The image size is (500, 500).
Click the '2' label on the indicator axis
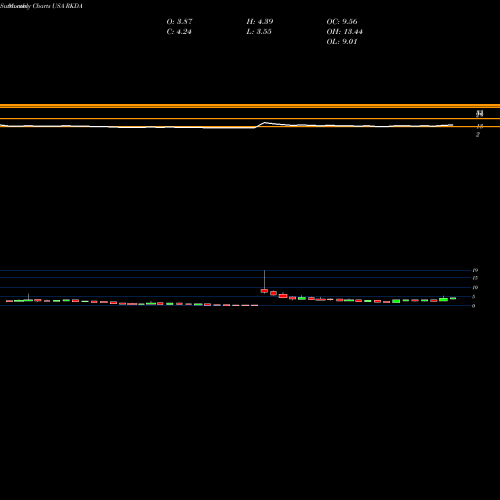click(x=478, y=135)
